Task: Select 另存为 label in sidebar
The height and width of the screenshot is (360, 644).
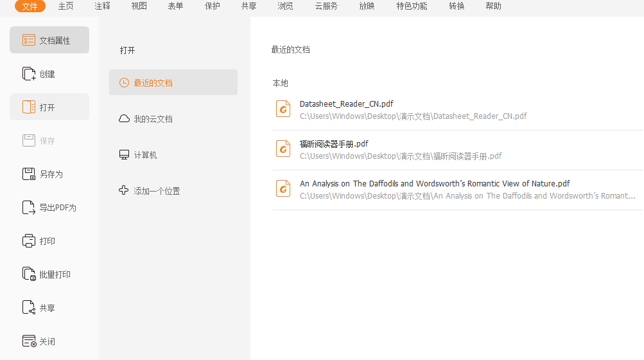Action: click(51, 174)
